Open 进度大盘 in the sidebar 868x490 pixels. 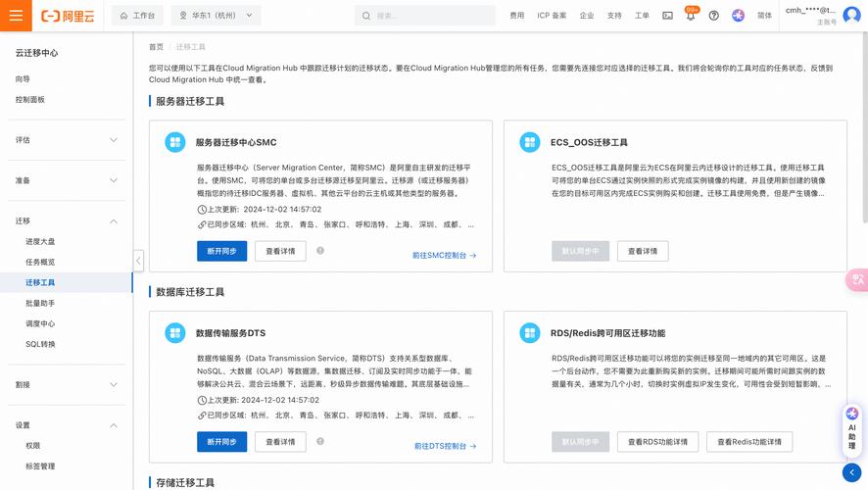click(40, 241)
